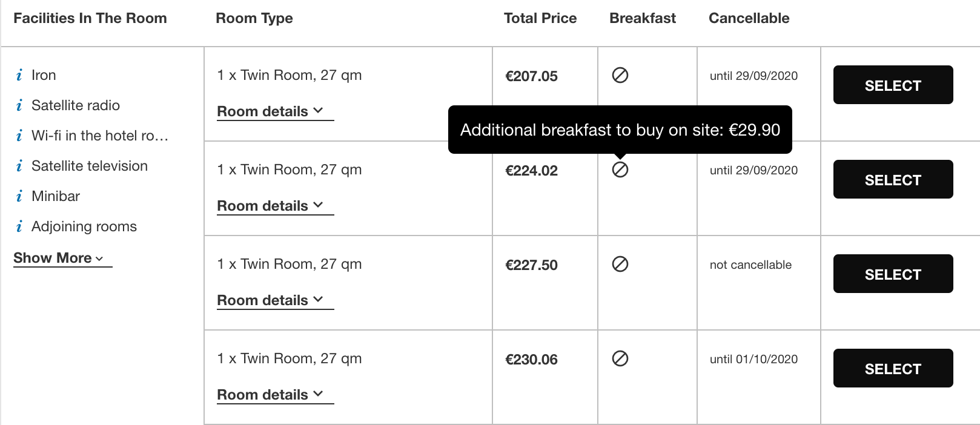
Task: Click the info icon beside Wi-fi in the hotel room
Action: 19,136
